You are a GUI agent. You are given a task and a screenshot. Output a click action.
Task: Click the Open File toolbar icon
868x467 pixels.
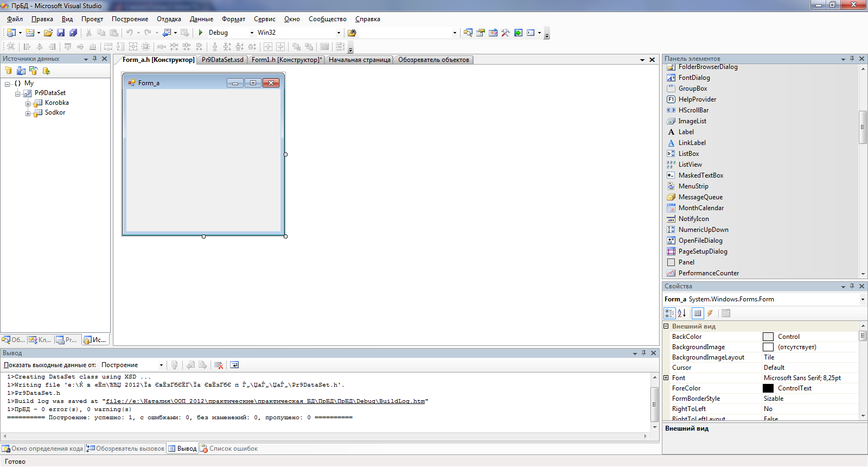pos(48,33)
